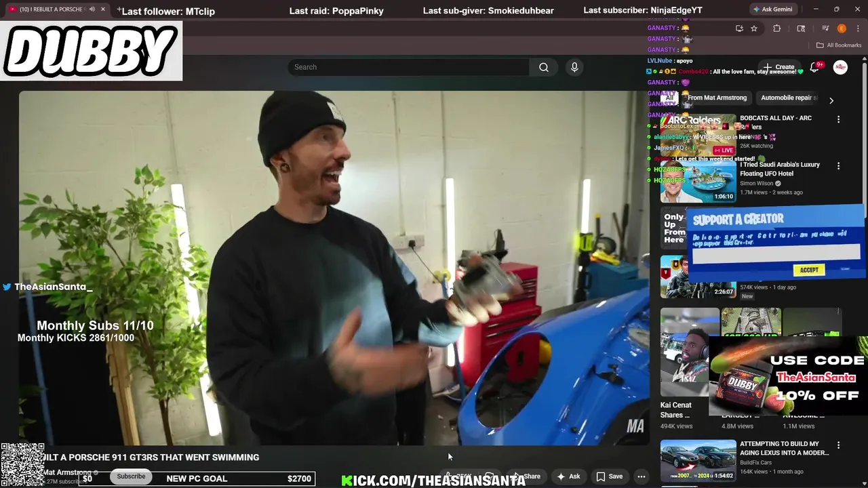The image size is (868, 488).
Task: Click '494K views' under Kai Cenat
Action: (676, 426)
